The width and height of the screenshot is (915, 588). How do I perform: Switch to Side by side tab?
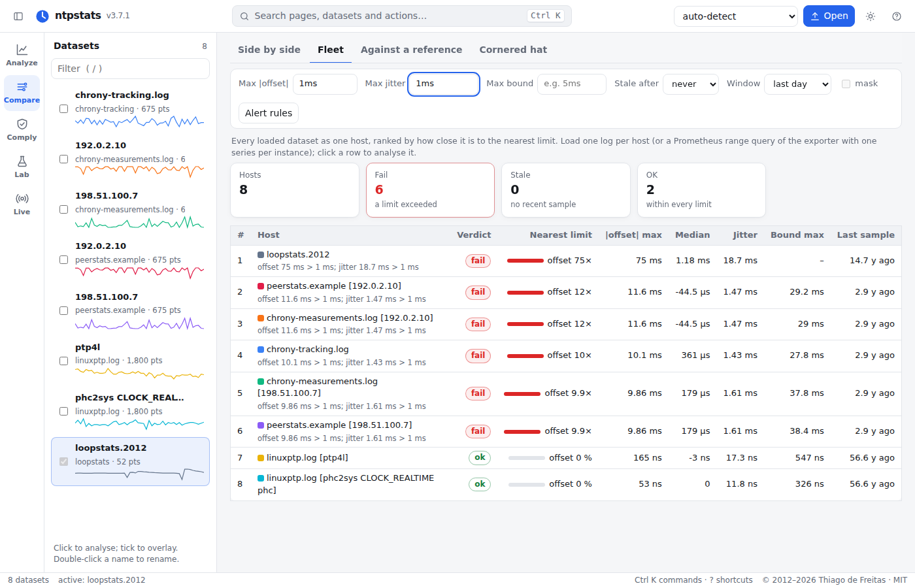[x=269, y=50]
